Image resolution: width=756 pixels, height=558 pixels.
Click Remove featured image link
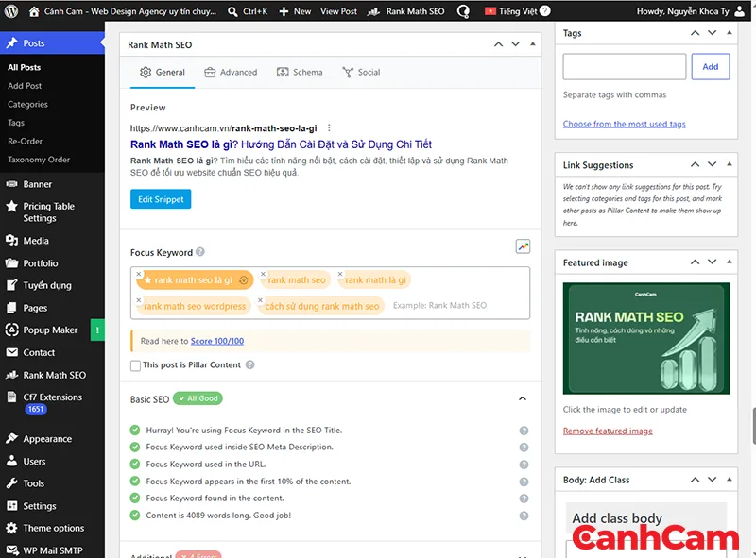point(608,431)
